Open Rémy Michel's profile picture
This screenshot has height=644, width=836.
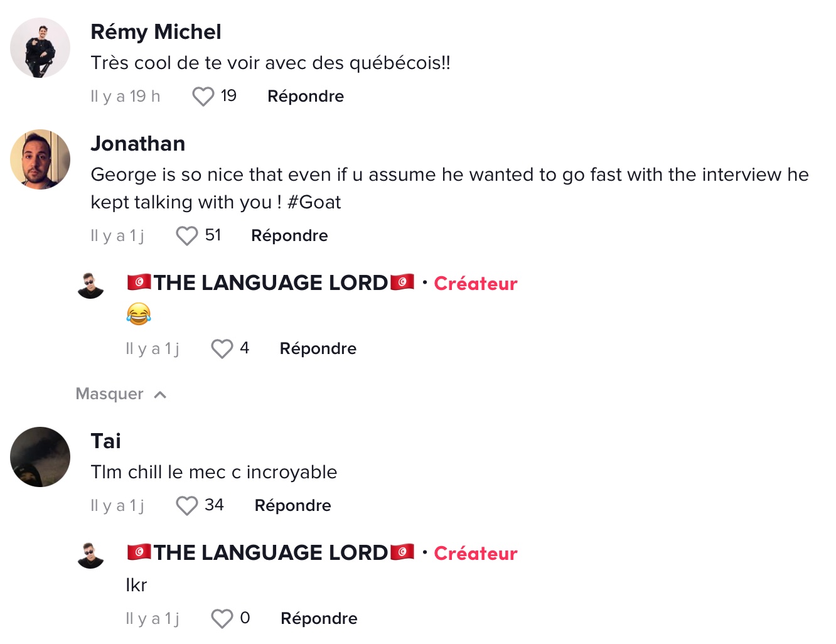40,48
